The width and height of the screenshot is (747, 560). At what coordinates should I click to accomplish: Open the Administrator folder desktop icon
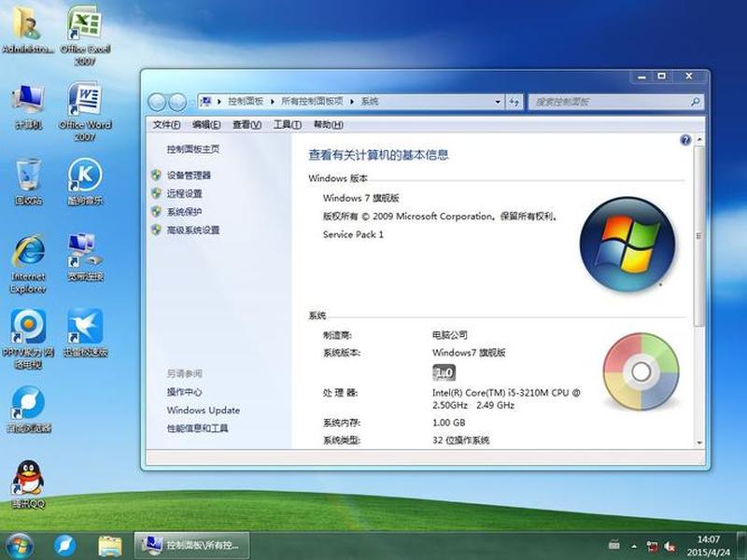tap(27, 30)
